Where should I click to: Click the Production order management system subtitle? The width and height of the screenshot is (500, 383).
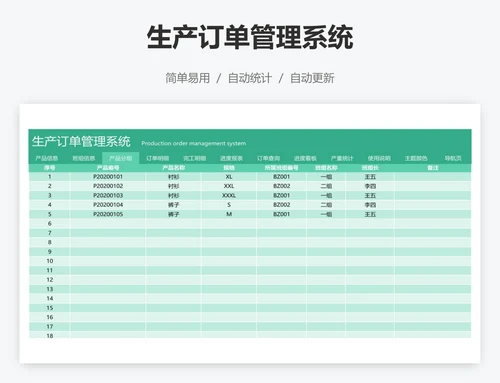(x=194, y=143)
